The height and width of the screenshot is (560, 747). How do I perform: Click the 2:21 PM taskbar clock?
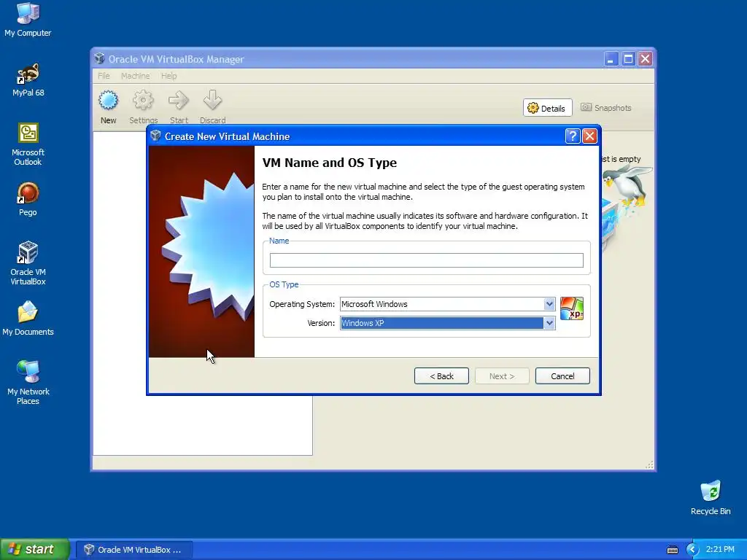pos(720,550)
